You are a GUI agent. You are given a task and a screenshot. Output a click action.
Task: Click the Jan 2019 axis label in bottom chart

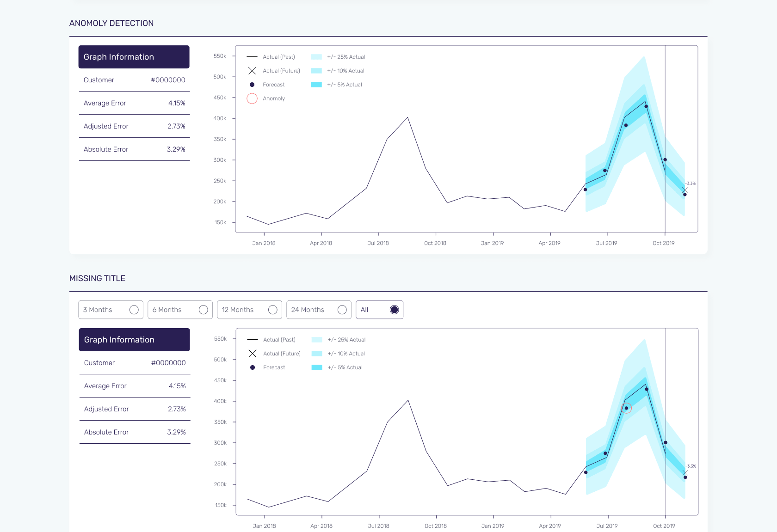[x=493, y=526]
